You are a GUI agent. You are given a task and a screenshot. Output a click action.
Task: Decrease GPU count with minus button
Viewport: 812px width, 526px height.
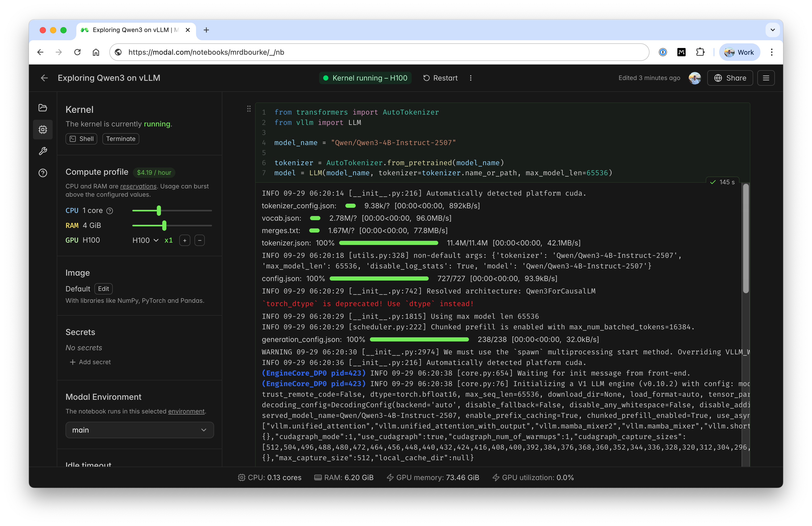(x=200, y=240)
